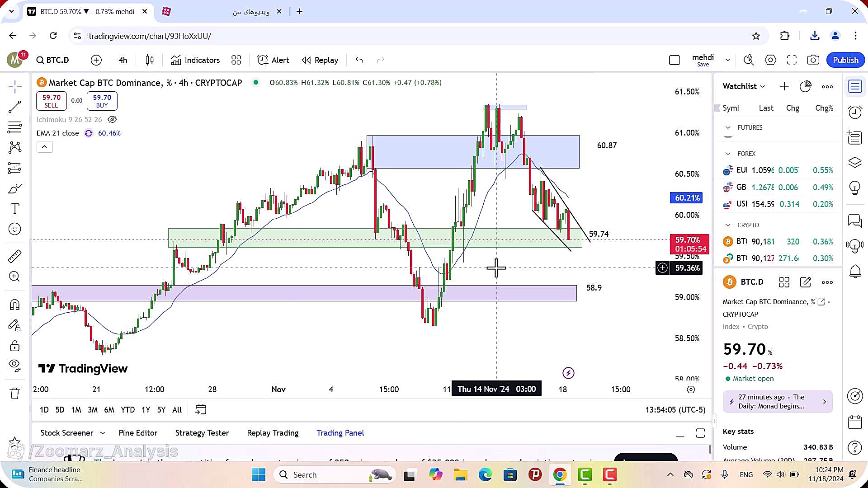The image size is (868, 488).
Task: Open forecasting and measurement tools
Action: pos(15,168)
